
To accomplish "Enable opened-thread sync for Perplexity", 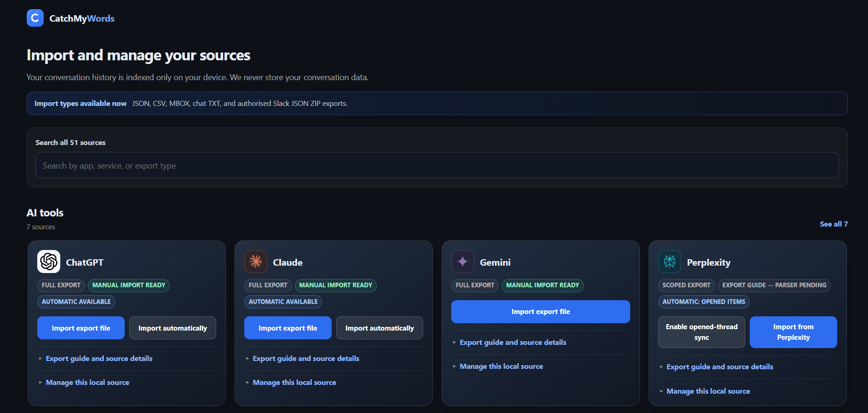I will pyautogui.click(x=701, y=332).
